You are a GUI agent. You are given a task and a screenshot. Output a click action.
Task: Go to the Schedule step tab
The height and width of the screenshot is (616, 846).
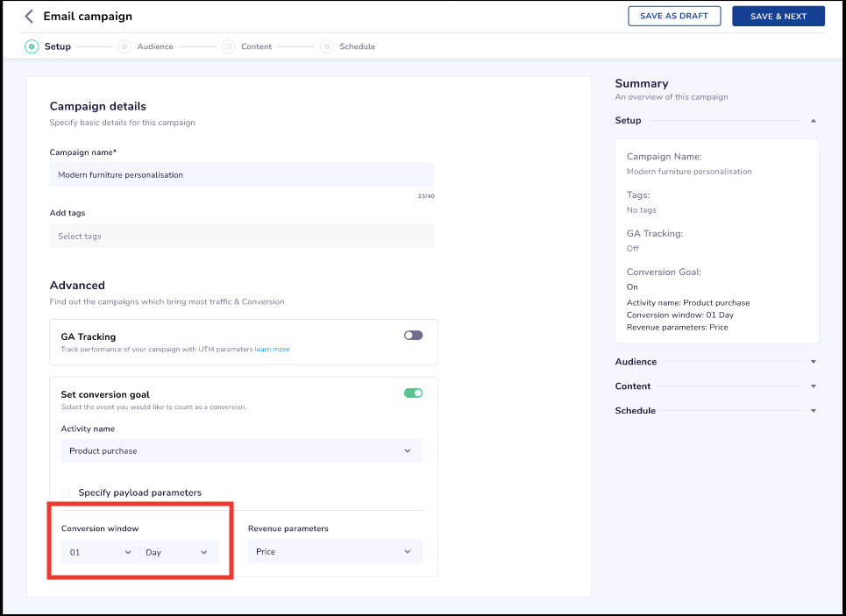click(x=357, y=46)
